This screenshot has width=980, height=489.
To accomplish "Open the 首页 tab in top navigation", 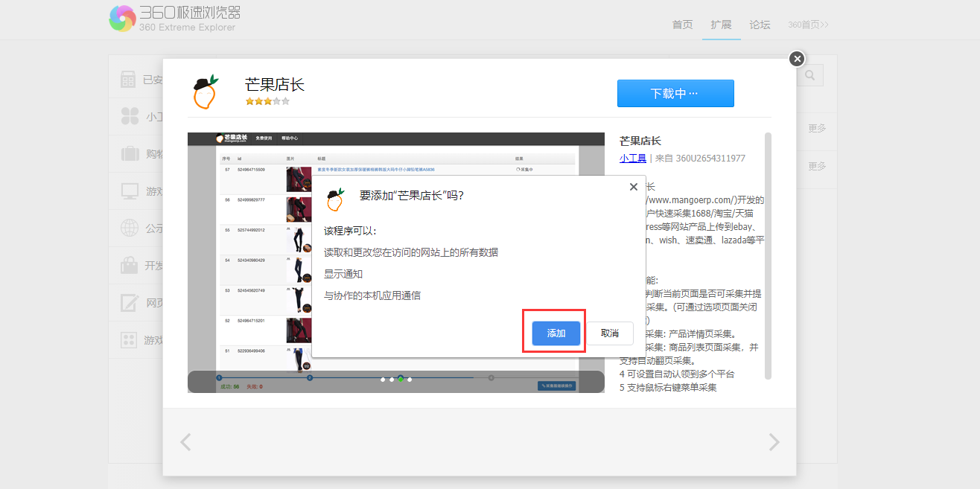I will coord(682,25).
